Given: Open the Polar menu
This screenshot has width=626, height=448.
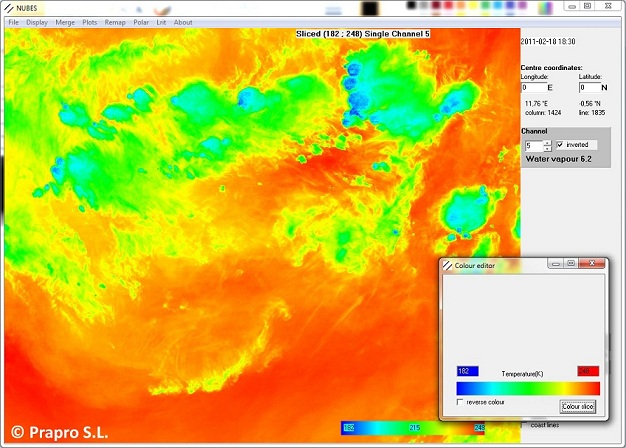Looking at the screenshot, I should pyautogui.click(x=141, y=22).
